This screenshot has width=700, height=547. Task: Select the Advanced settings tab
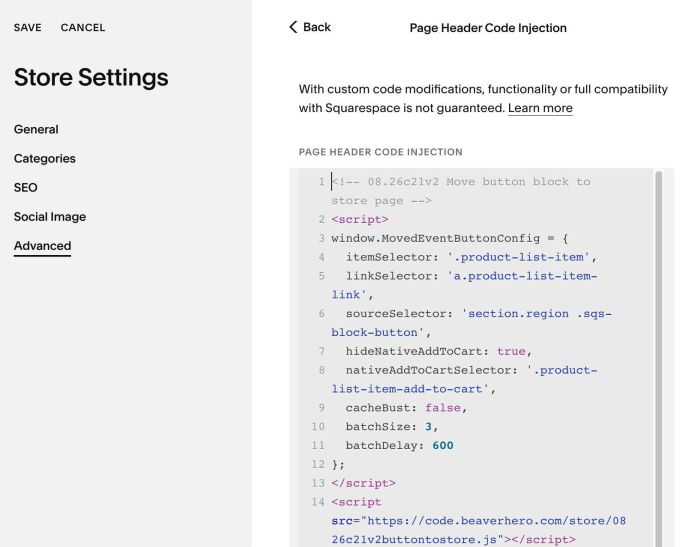coord(42,246)
